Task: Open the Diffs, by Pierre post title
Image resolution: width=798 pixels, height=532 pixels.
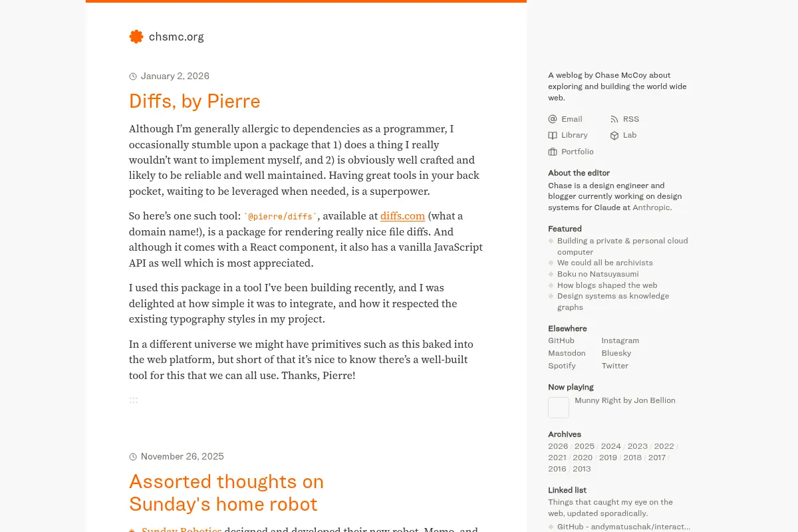Action: tap(195, 101)
